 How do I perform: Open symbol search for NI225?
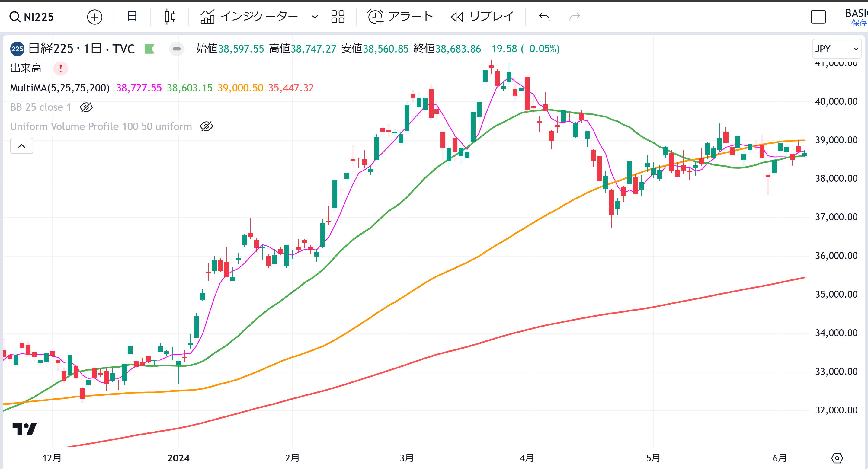coord(32,17)
